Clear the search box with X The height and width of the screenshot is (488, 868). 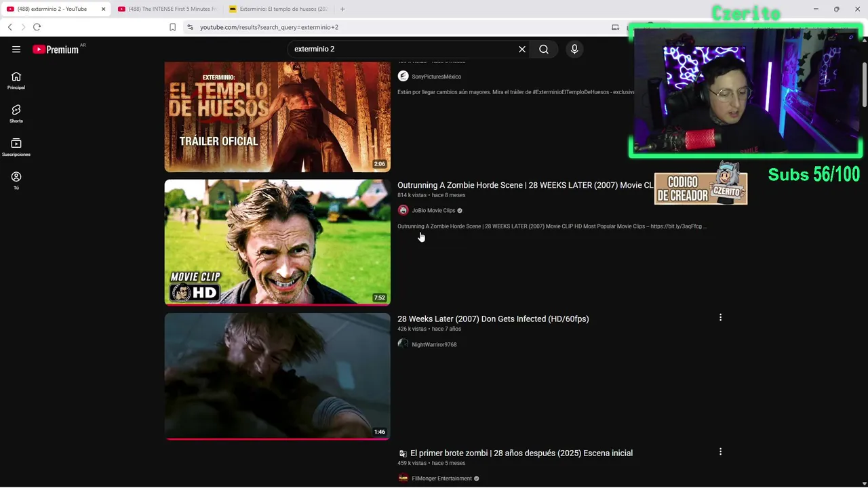[x=522, y=49]
